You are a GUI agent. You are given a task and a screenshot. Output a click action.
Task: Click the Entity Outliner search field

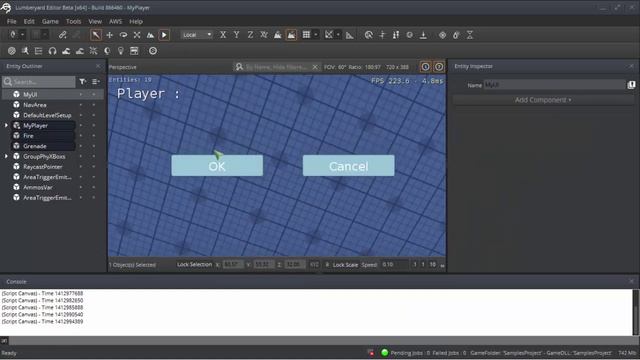[39, 82]
